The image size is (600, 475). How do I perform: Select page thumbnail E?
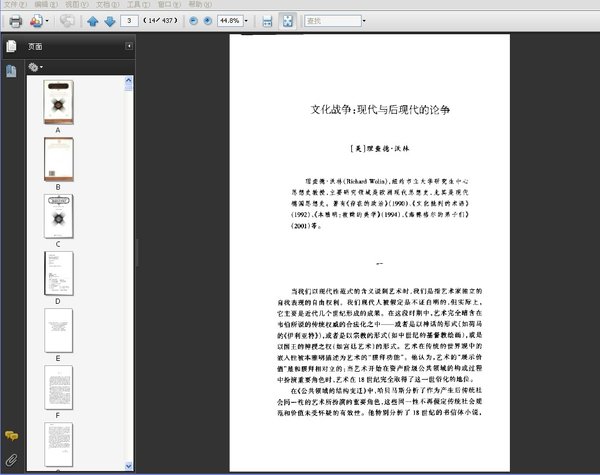pyautogui.click(x=59, y=330)
